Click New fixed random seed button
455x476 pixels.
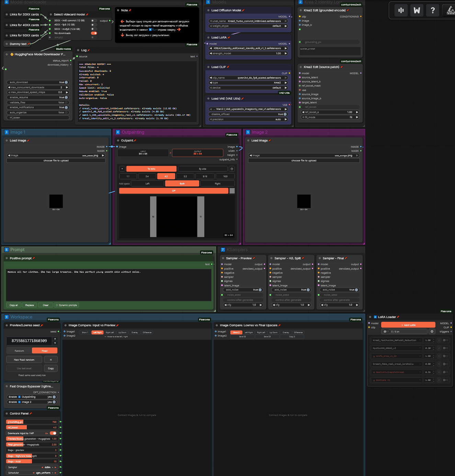click(x=24, y=360)
